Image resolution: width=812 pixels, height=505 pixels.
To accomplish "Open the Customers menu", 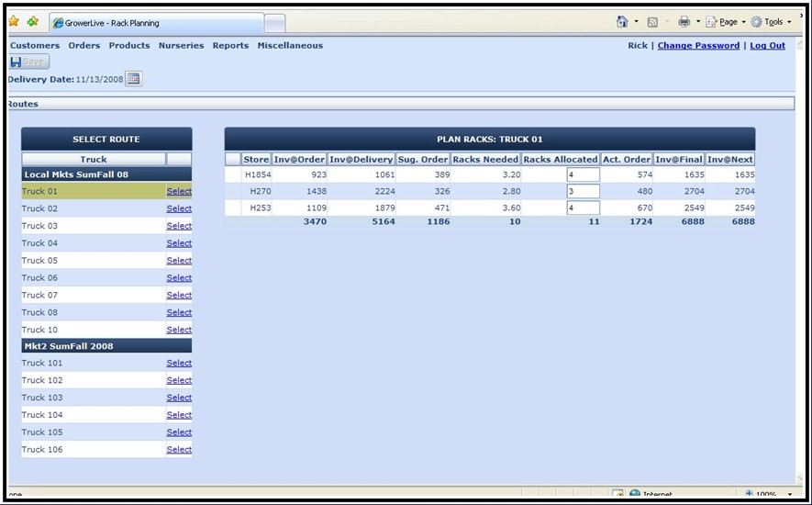I will (35, 46).
